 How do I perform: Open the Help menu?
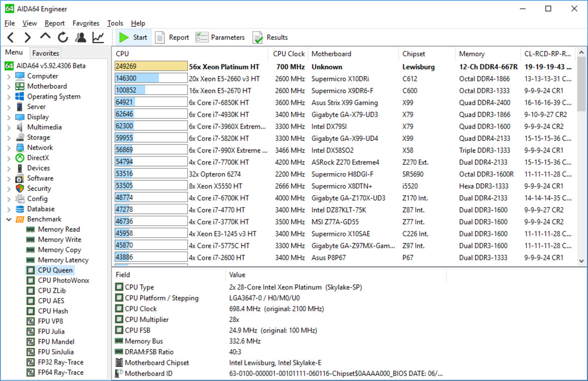(138, 23)
